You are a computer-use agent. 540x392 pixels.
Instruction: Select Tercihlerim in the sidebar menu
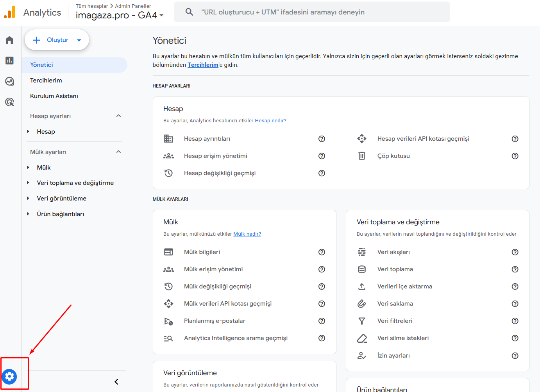click(x=46, y=81)
